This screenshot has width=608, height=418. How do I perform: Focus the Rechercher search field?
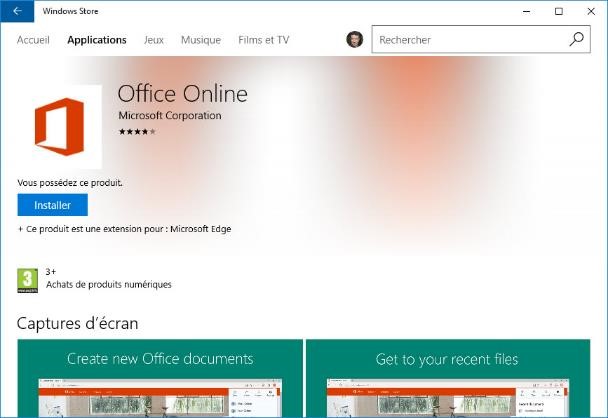(x=470, y=40)
